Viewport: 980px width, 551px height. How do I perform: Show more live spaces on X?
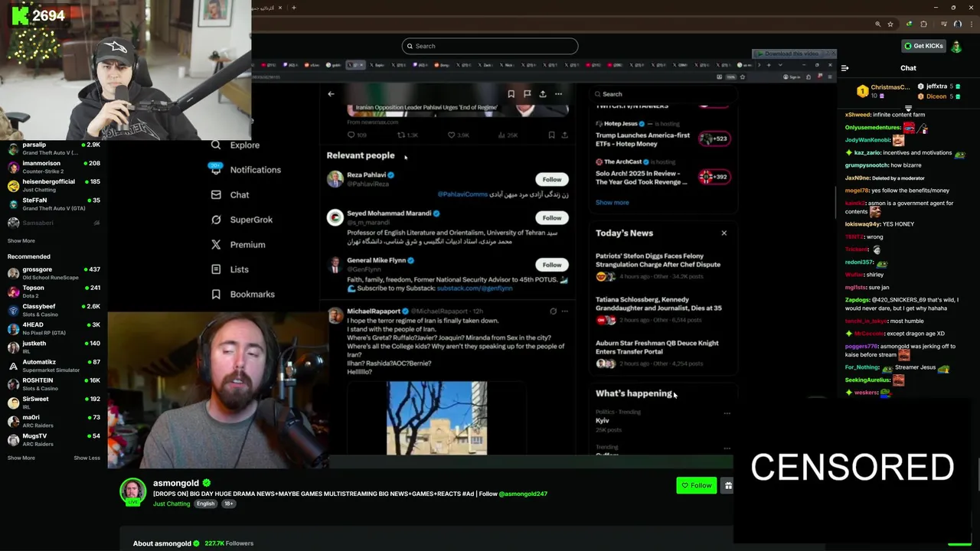click(x=612, y=203)
